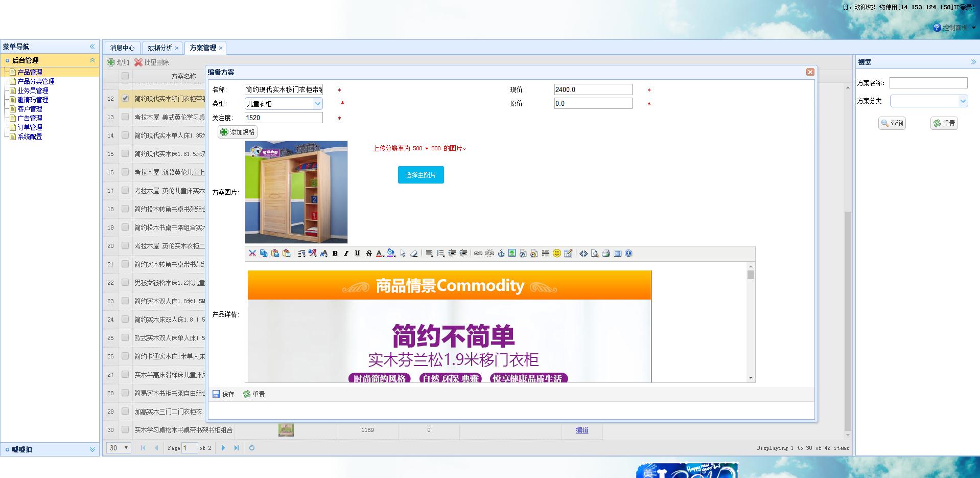980x478 pixels.
Task: Open the paragraph block tag dropdown
Action: click(x=301, y=253)
